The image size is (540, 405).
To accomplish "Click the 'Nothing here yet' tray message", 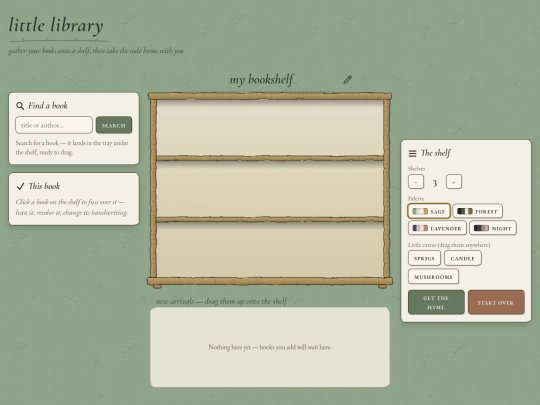I will tap(270, 347).
